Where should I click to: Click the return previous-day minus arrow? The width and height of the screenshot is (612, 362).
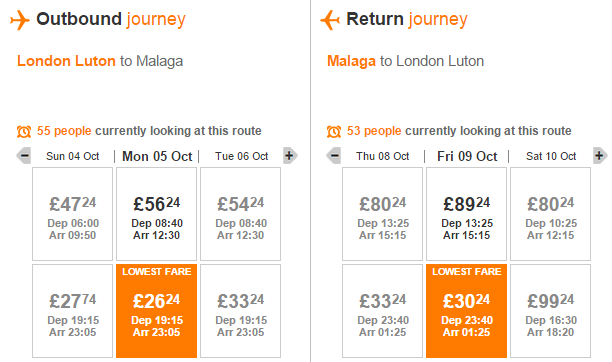pyautogui.click(x=334, y=156)
